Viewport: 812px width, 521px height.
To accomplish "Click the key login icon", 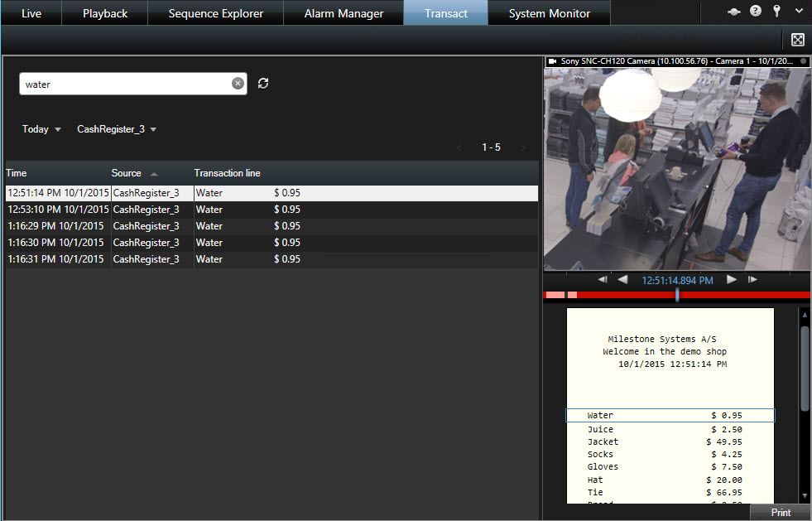I will [x=776, y=12].
